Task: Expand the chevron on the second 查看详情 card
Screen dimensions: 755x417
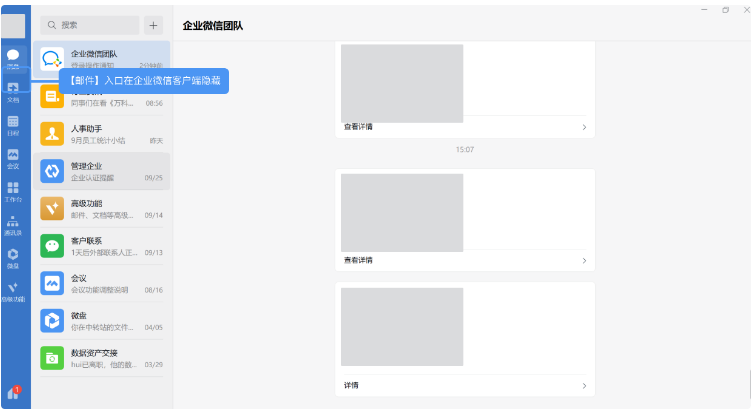Action: pos(584,260)
